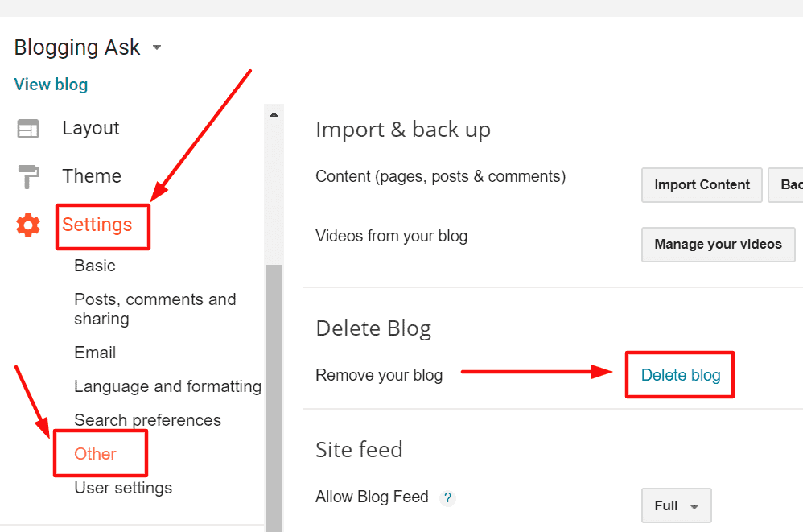
Task: Click the orange Settings gear icon
Action: (28, 225)
